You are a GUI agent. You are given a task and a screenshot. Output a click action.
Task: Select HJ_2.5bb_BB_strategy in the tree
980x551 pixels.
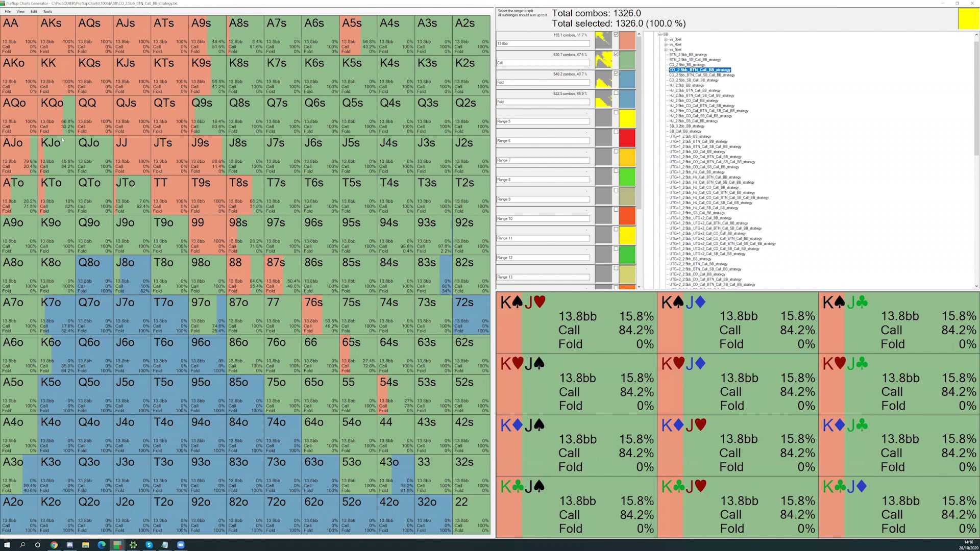687,85
